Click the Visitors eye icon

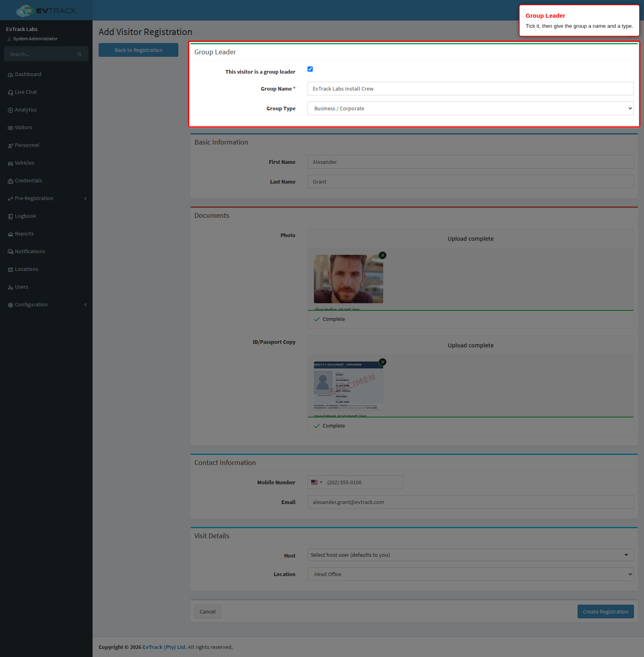point(10,128)
